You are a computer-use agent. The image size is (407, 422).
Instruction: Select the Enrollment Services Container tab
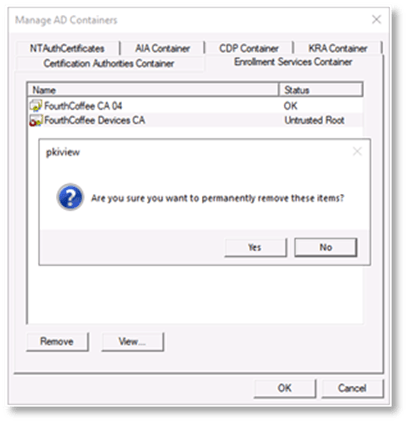coord(293,62)
